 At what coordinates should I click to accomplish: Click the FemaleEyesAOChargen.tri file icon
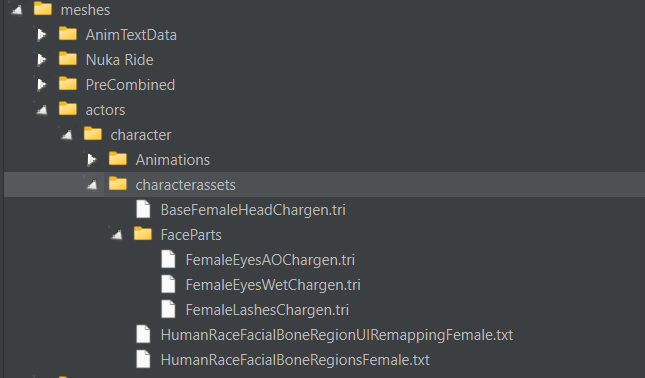(168, 259)
